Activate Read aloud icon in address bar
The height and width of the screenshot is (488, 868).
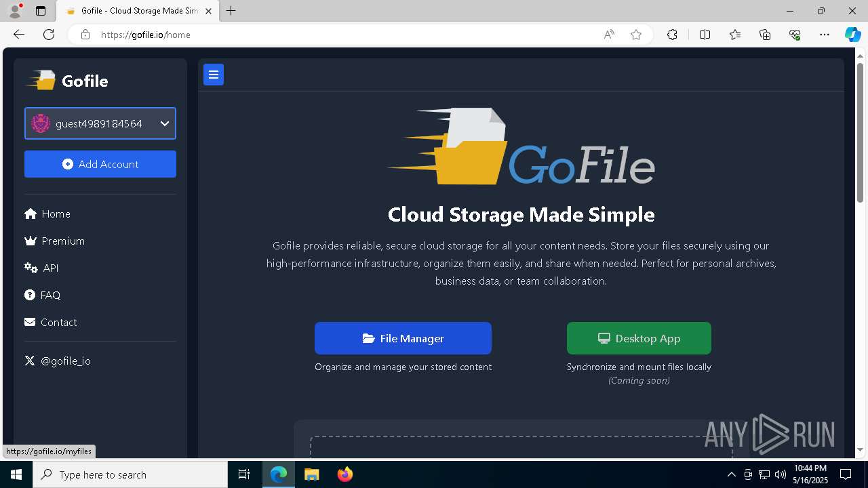[x=609, y=35]
